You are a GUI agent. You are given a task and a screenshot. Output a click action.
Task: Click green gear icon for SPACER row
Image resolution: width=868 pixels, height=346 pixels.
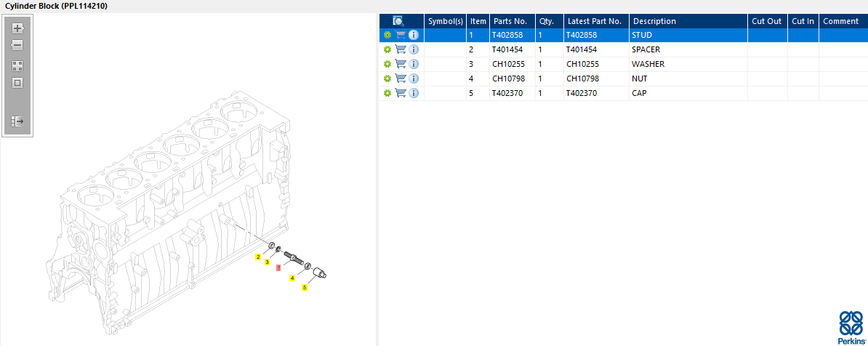point(387,49)
